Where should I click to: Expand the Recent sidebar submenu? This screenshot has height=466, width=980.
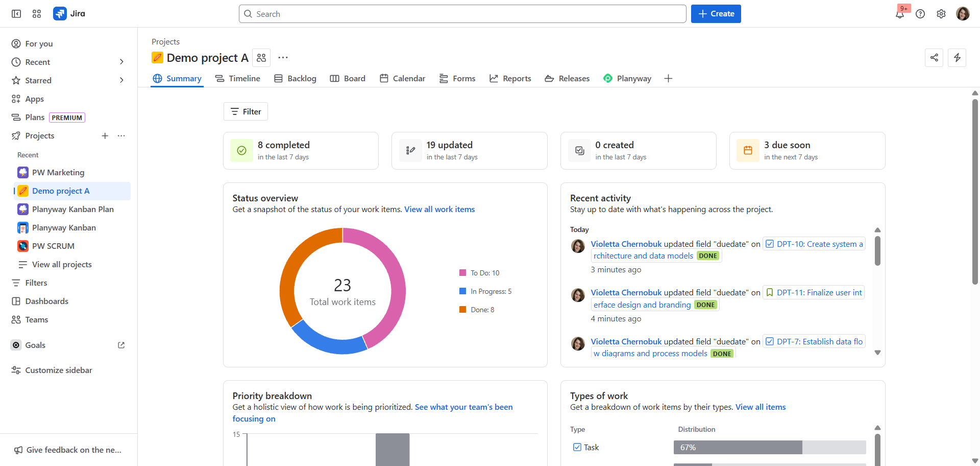click(121, 62)
